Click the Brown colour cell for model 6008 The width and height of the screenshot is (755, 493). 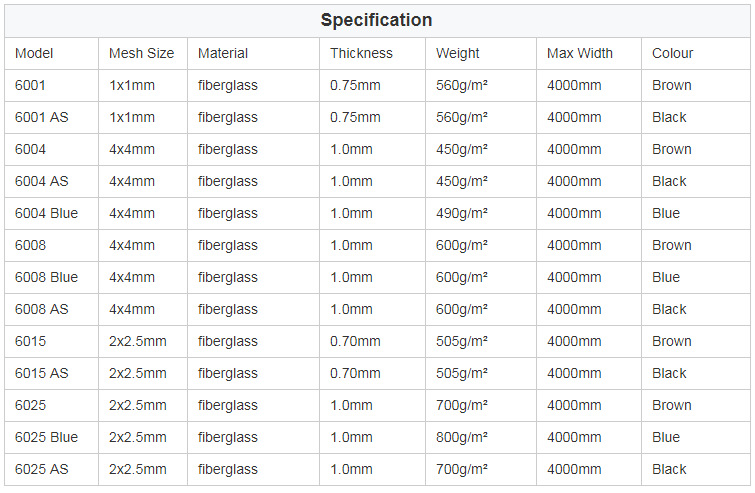click(671, 245)
